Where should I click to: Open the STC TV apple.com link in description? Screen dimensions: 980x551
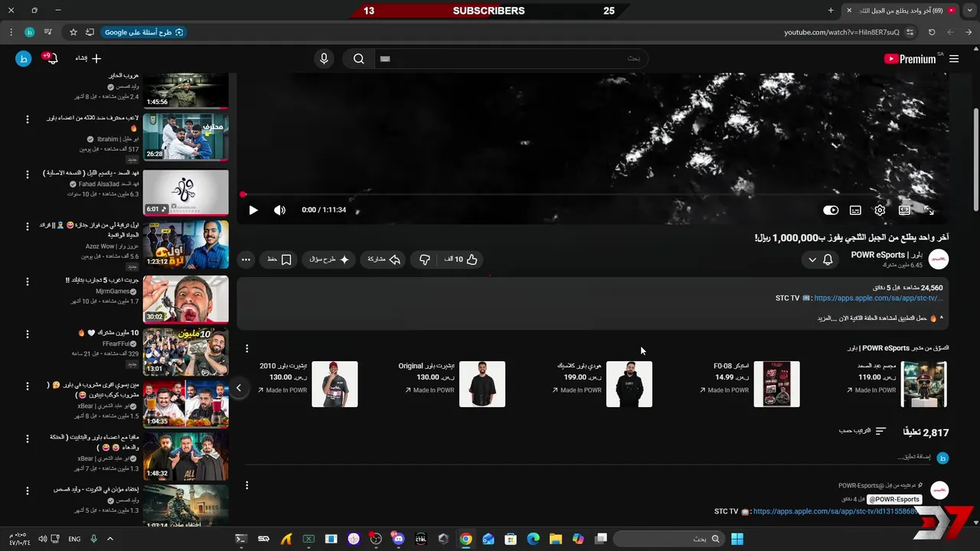(878, 298)
